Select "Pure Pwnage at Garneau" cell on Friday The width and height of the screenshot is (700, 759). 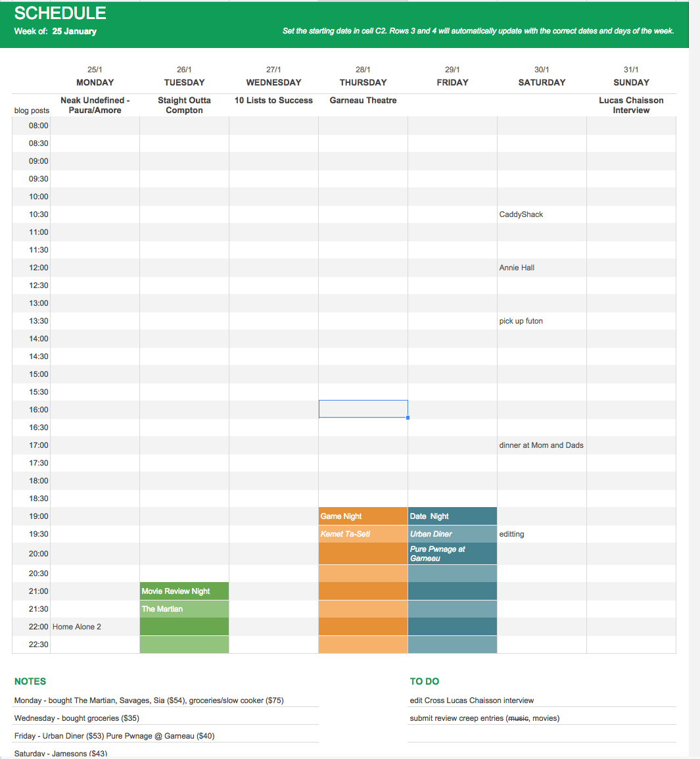pos(452,554)
